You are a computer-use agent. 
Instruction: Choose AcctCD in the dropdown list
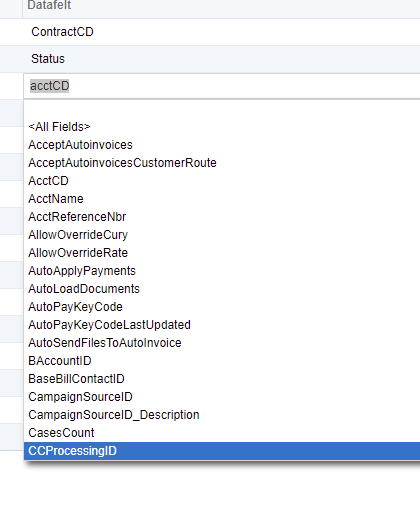222,181
